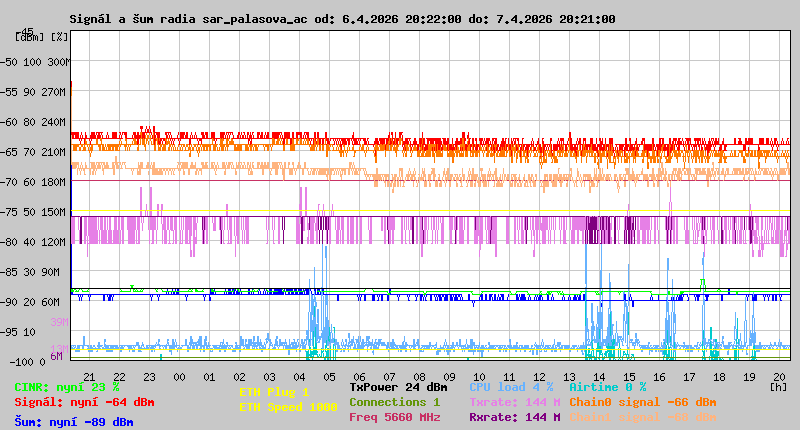Select the TxPower 24 dBm legend text

pos(398,387)
